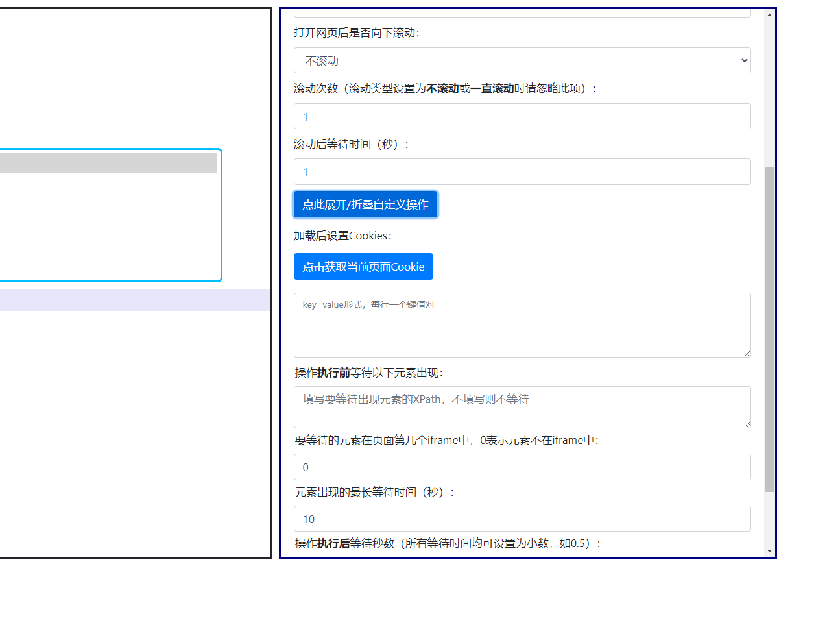Click the resize handle of the XPath textarea
This screenshot has width=840, height=638.
coord(747,425)
